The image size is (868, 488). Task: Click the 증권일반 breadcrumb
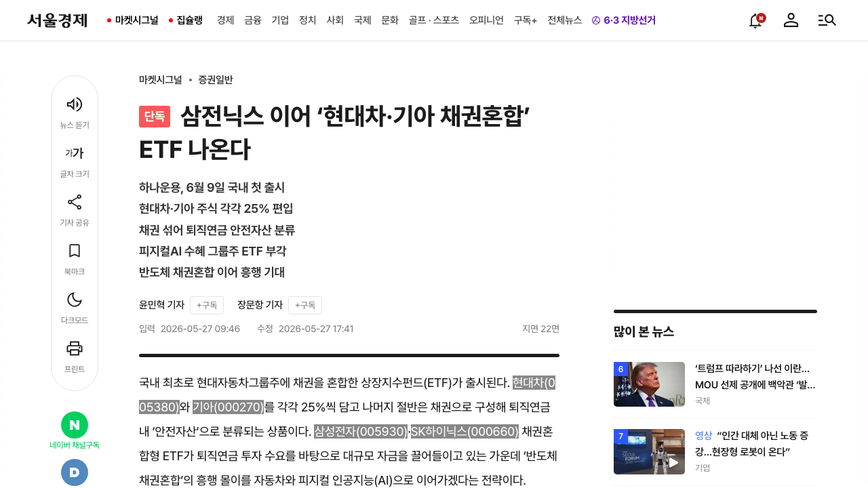point(216,79)
